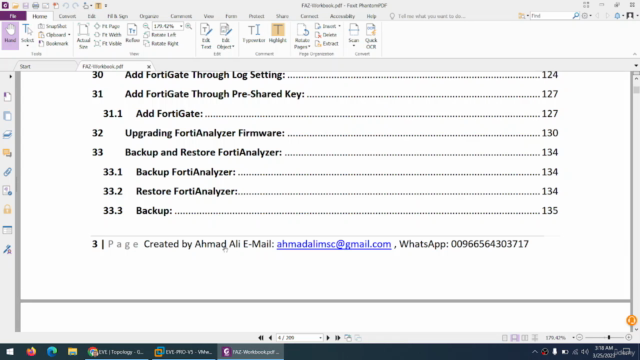Screen dimensions: 640x360
Task: Open the ahmadalimsc@gmail.com email link
Action: tap(334, 244)
